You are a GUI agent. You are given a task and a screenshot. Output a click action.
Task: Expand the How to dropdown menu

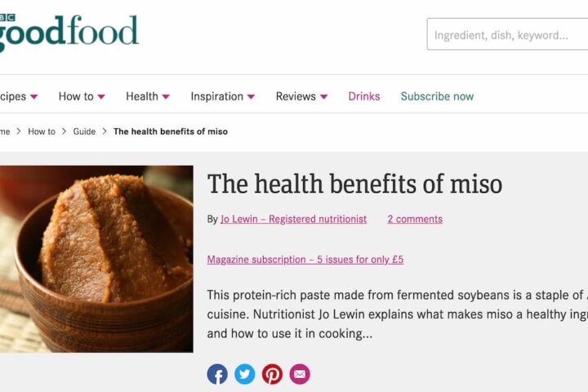tap(82, 96)
